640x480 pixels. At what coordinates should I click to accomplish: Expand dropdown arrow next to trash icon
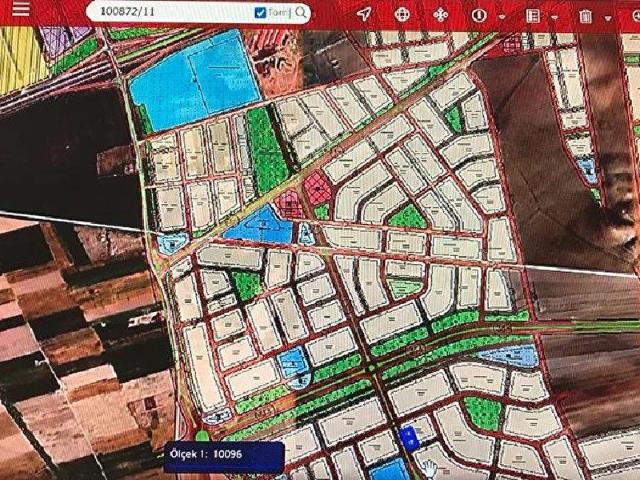[x=607, y=17]
